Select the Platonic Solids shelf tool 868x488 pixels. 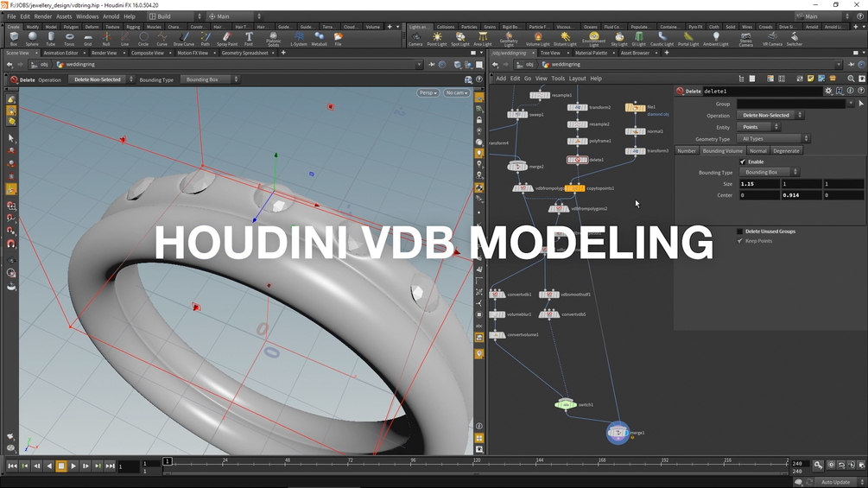tap(274, 39)
